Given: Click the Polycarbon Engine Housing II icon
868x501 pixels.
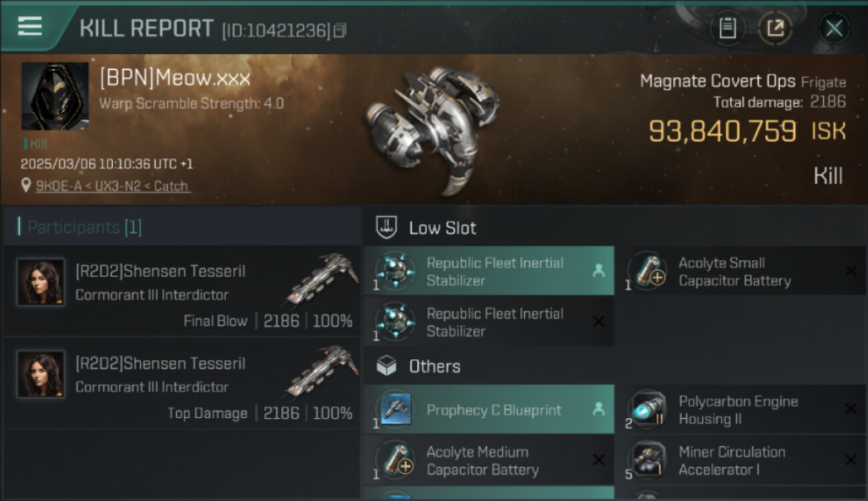Looking at the screenshot, I should pos(647,409).
